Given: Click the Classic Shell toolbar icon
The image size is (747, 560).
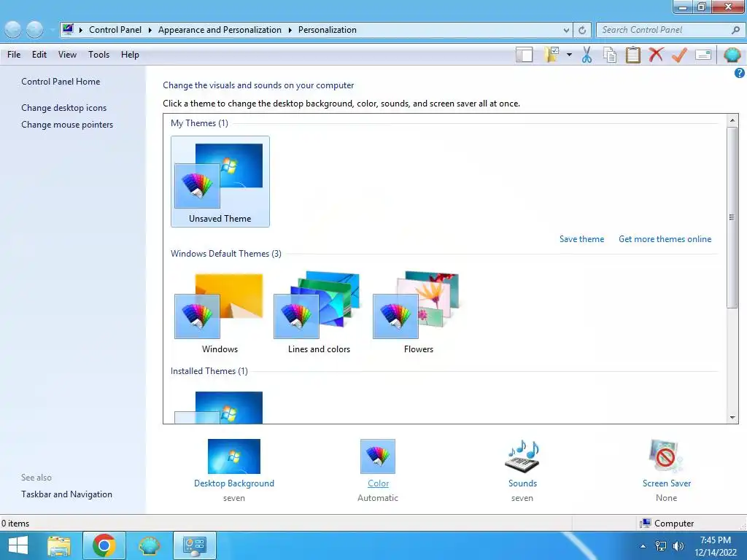Looking at the screenshot, I should [732, 55].
